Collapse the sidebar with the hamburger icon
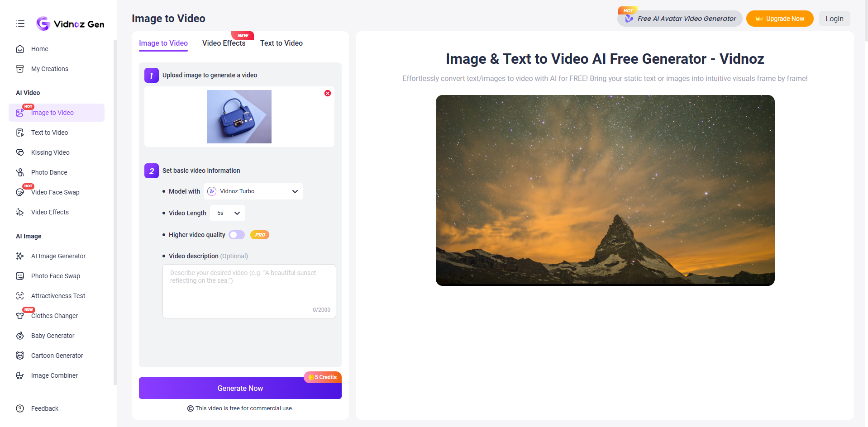The width and height of the screenshot is (868, 427). [x=20, y=24]
